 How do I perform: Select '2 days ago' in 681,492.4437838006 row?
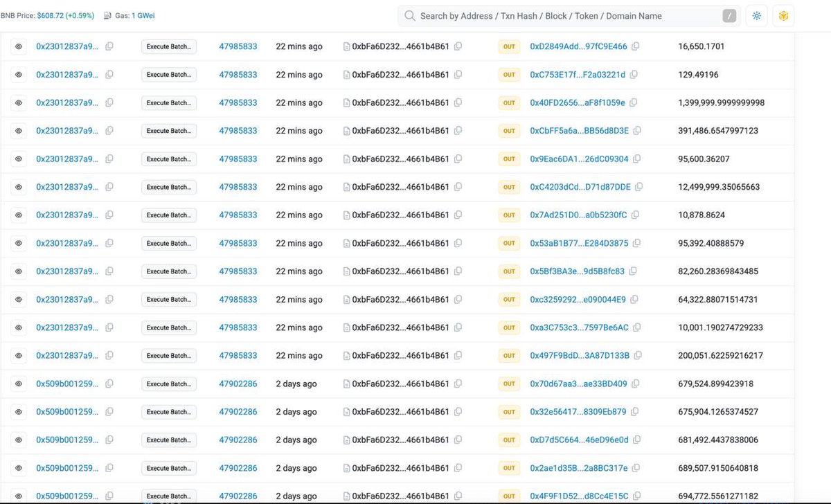click(296, 440)
